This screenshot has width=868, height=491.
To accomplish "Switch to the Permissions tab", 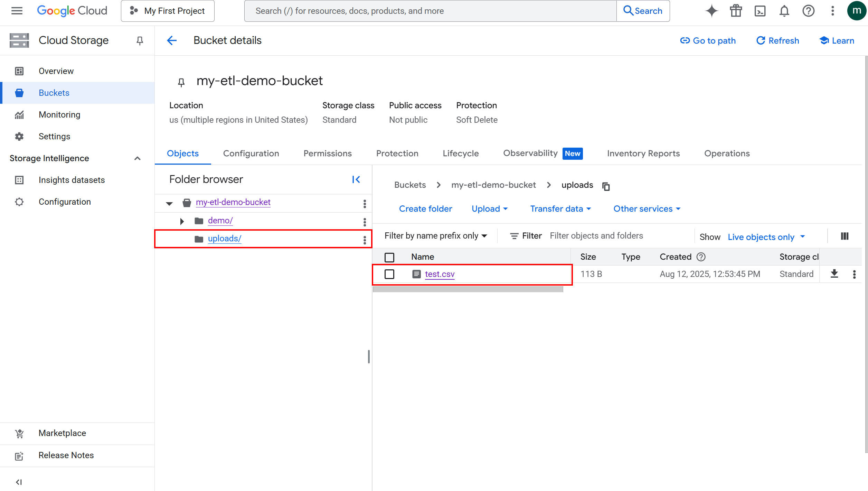I will coord(327,153).
